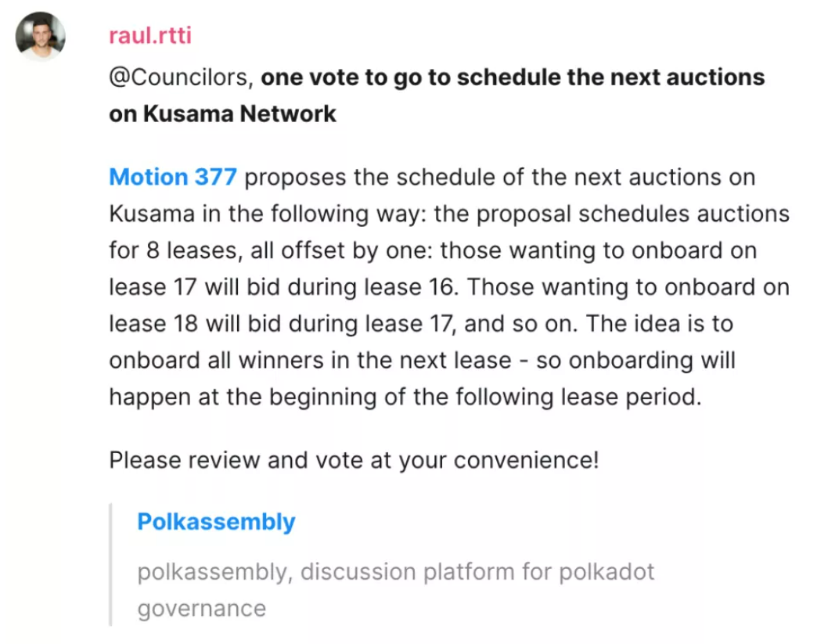Click 'lease 18 will bid during lease 17'
This screenshot has width=835, height=644.
click(x=283, y=324)
